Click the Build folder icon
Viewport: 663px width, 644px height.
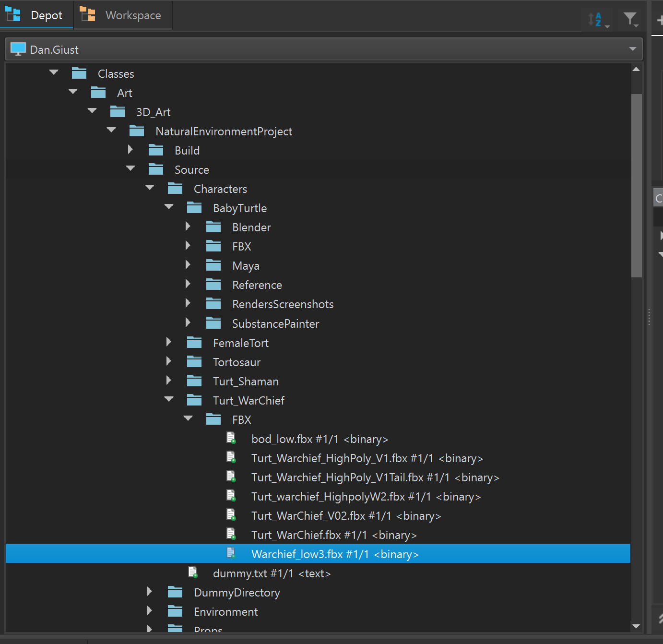tap(156, 150)
